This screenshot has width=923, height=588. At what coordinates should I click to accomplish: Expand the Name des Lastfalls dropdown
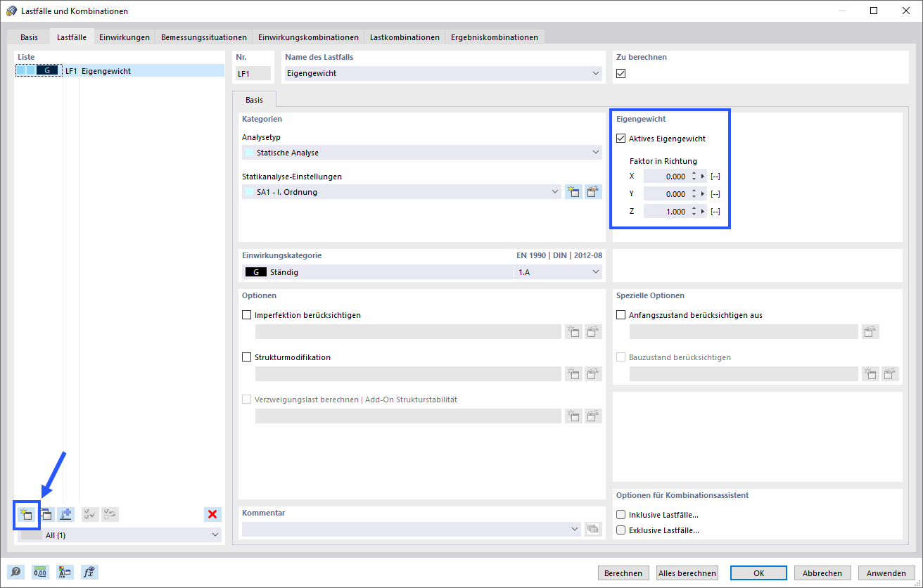[596, 73]
